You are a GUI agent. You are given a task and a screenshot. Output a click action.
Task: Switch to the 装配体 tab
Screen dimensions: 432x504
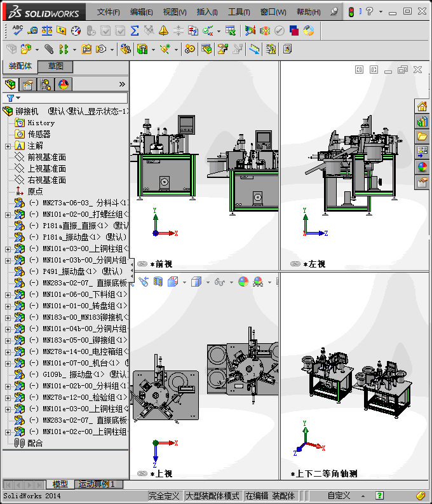[x=20, y=66]
